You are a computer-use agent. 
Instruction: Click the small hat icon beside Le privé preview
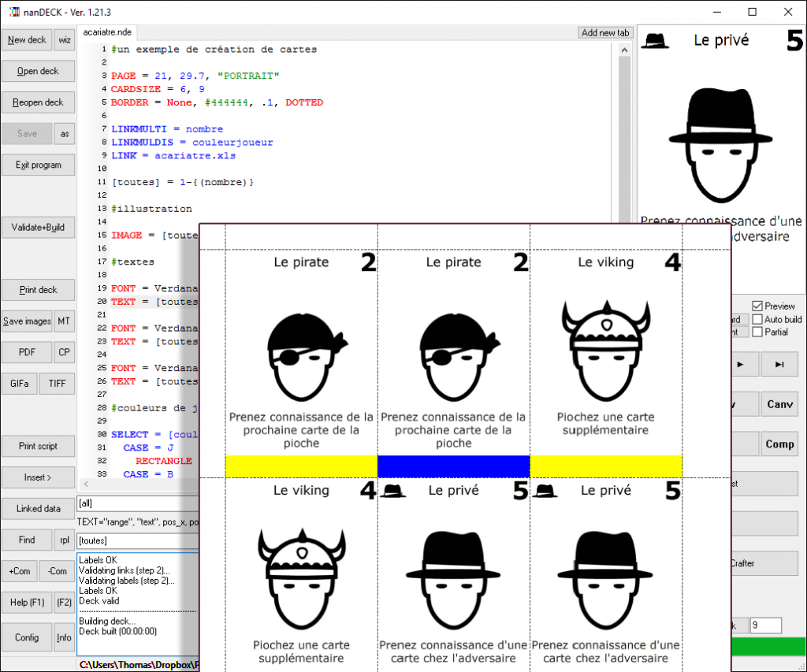click(655, 41)
